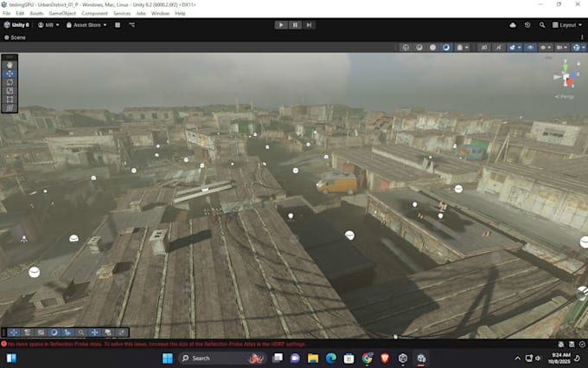
Task: Click the scene view orientation gizmo
Action: pos(566,77)
